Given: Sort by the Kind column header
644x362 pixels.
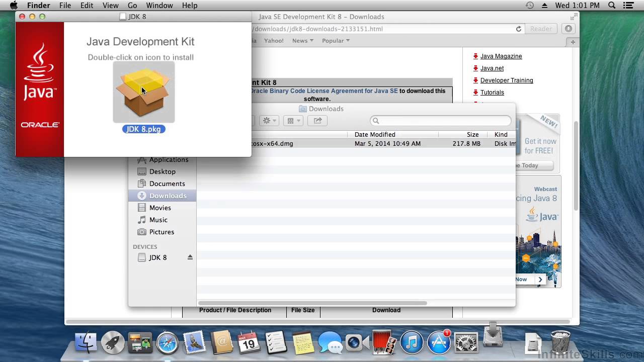Looking at the screenshot, I should click(x=501, y=134).
